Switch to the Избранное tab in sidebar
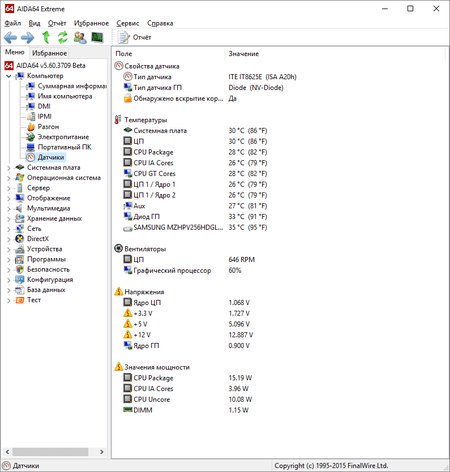 tap(49, 53)
